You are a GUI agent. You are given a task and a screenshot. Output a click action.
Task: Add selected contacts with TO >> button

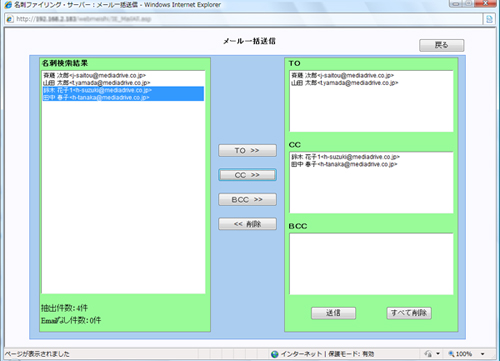tap(247, 150)
